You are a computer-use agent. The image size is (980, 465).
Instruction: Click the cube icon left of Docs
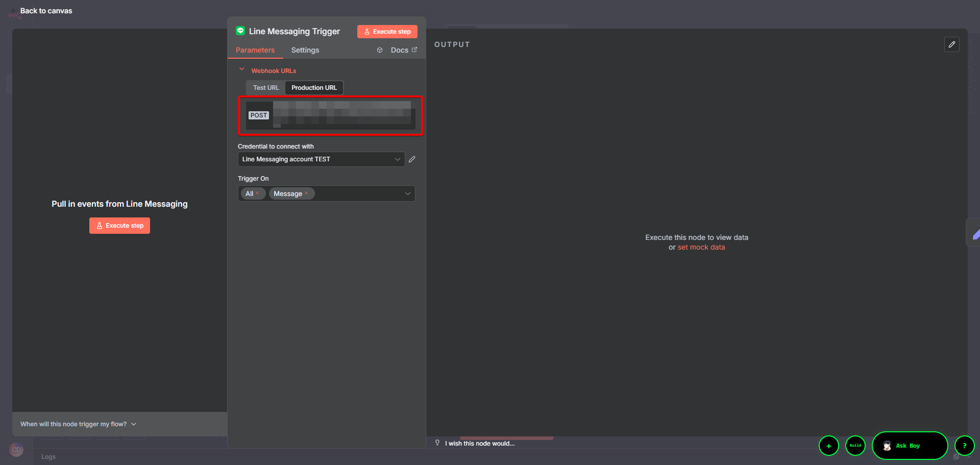coord(380,50)
